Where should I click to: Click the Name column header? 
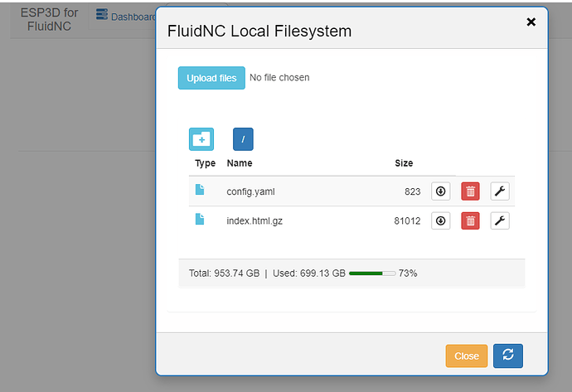coord(240,163)
